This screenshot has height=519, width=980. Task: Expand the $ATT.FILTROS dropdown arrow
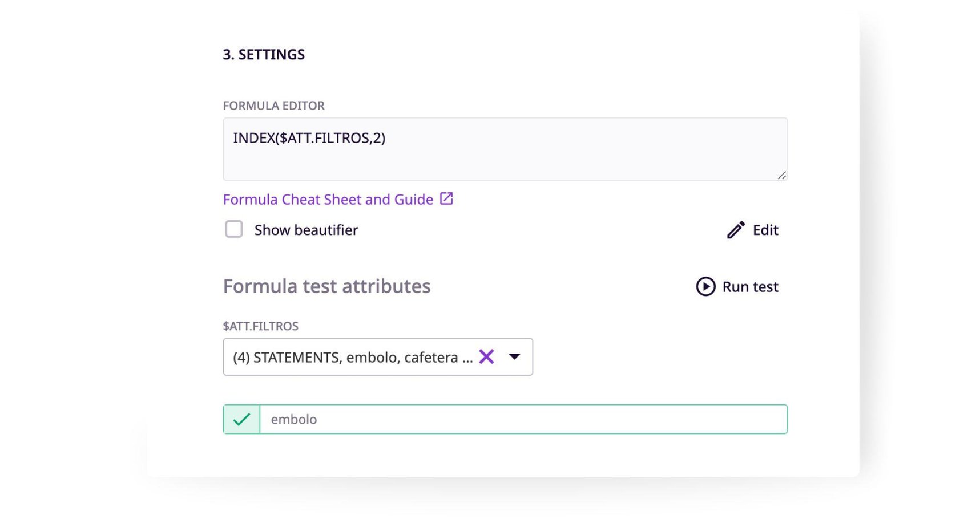coord(514,357)
